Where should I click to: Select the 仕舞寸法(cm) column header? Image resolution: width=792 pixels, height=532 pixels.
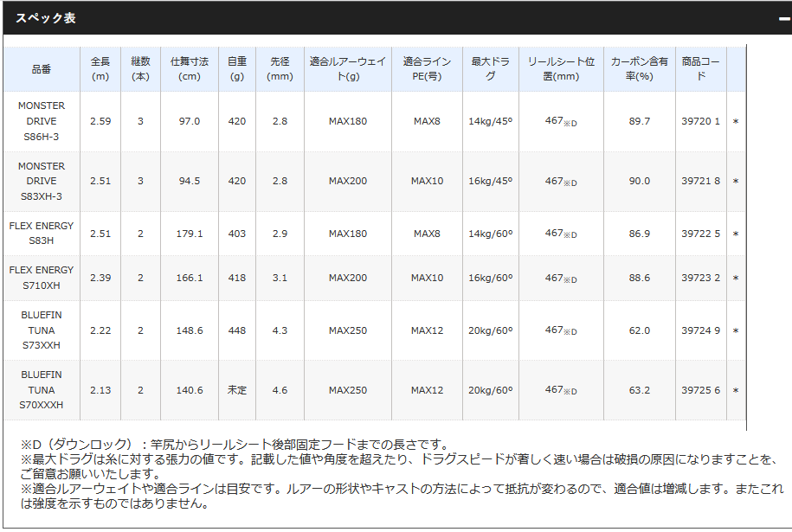click(190, 69)
